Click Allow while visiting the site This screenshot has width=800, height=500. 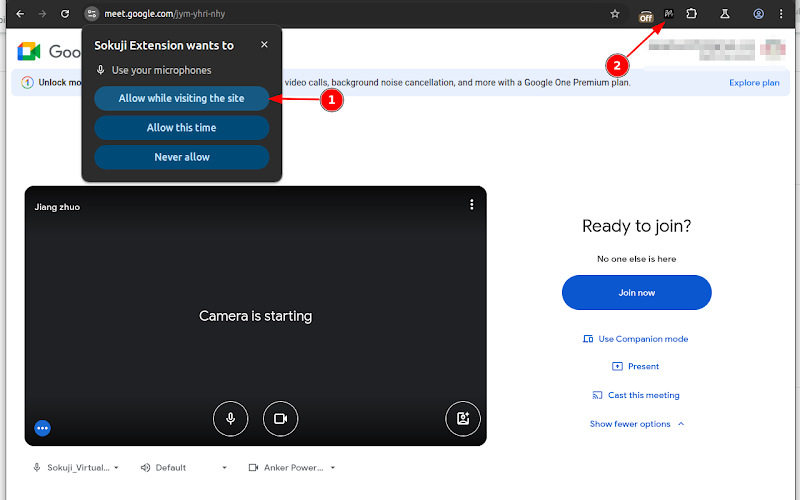(x=182, y=98)
